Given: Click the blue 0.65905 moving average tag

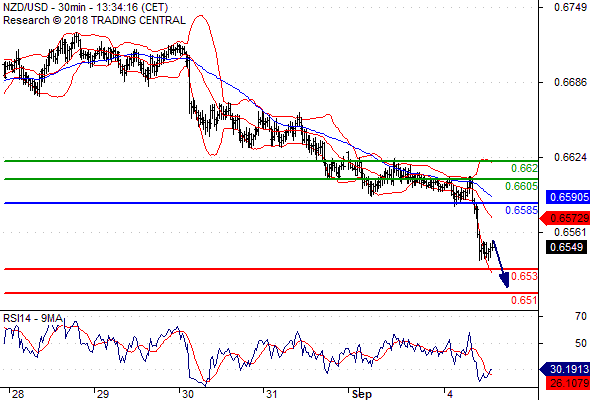Looking at the screenshot, I should click(x=568, y=197).
